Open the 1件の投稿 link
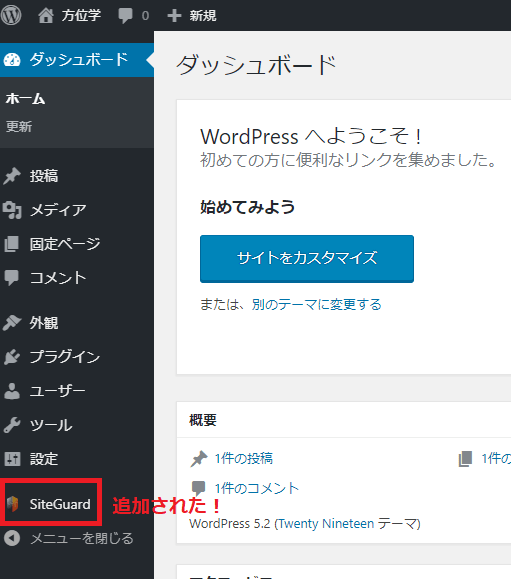 [x=244, y=459]
